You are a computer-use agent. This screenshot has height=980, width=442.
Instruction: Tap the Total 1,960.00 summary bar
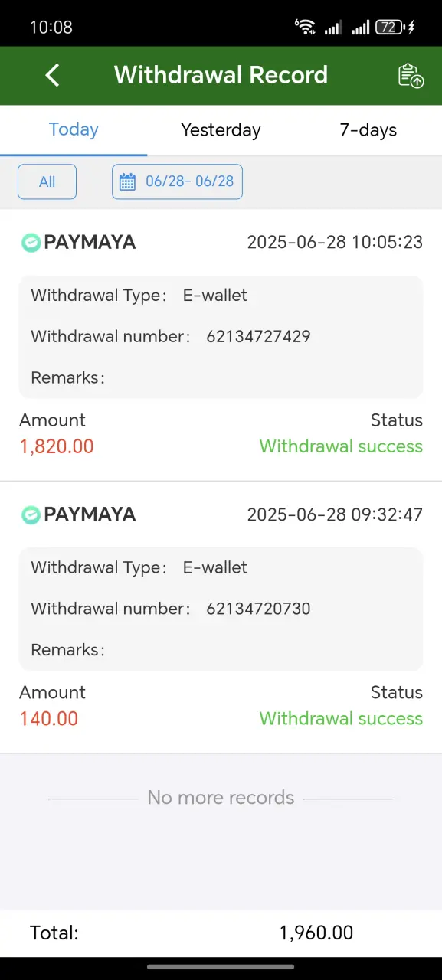click(221, 933)
